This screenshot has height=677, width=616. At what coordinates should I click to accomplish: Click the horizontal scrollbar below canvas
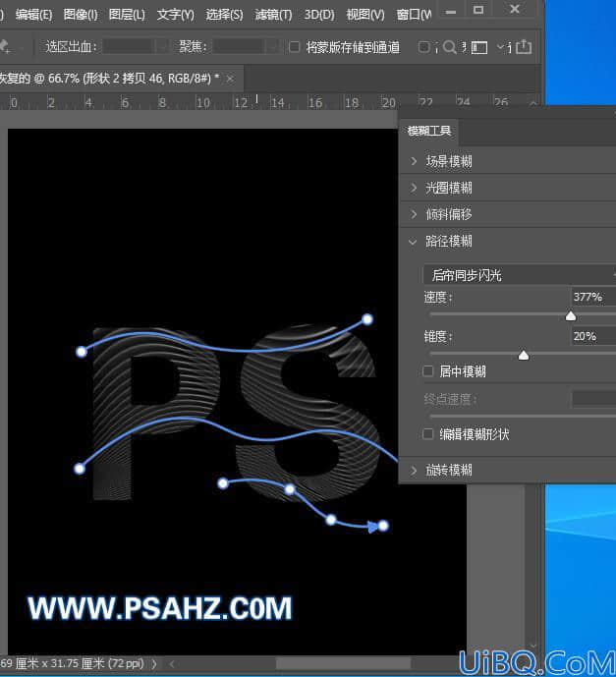pyautogui.click(x=343, y=663)
